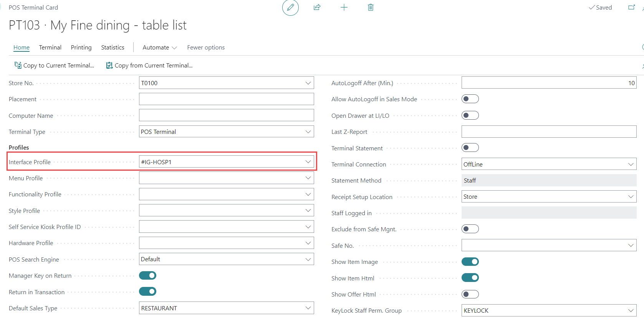Click the pencil edit icon
Screen dimensions: 644x318
[x=290, y=7]
